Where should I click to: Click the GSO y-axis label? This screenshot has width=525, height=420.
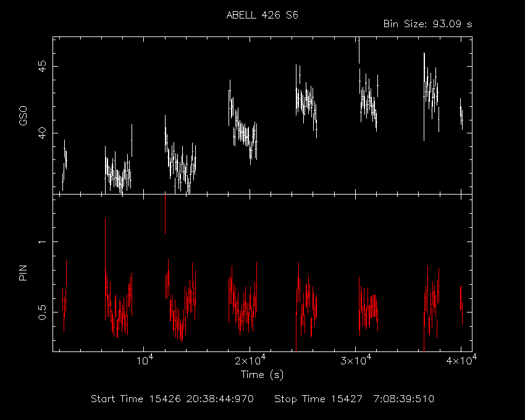(x=23, y=116)
